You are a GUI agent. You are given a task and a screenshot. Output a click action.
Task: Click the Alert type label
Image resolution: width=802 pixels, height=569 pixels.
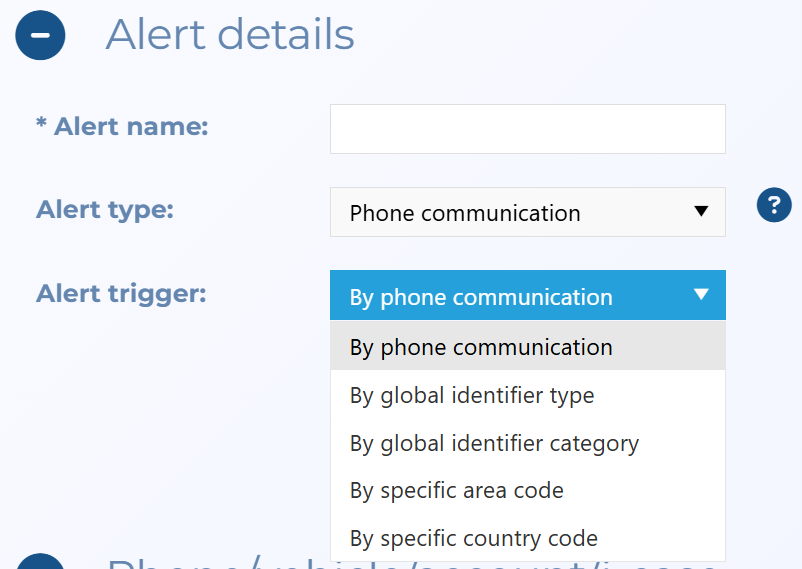pos(105,210)
